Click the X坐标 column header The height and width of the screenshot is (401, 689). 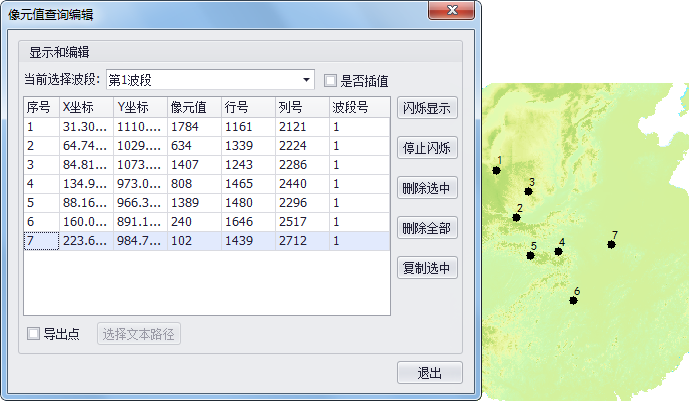pos(85,107)
